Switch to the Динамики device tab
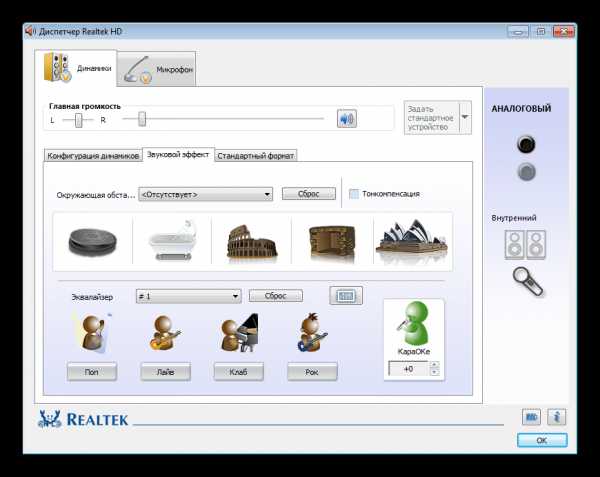This screenshot has height=477, width=600. (x=76, y=68)
